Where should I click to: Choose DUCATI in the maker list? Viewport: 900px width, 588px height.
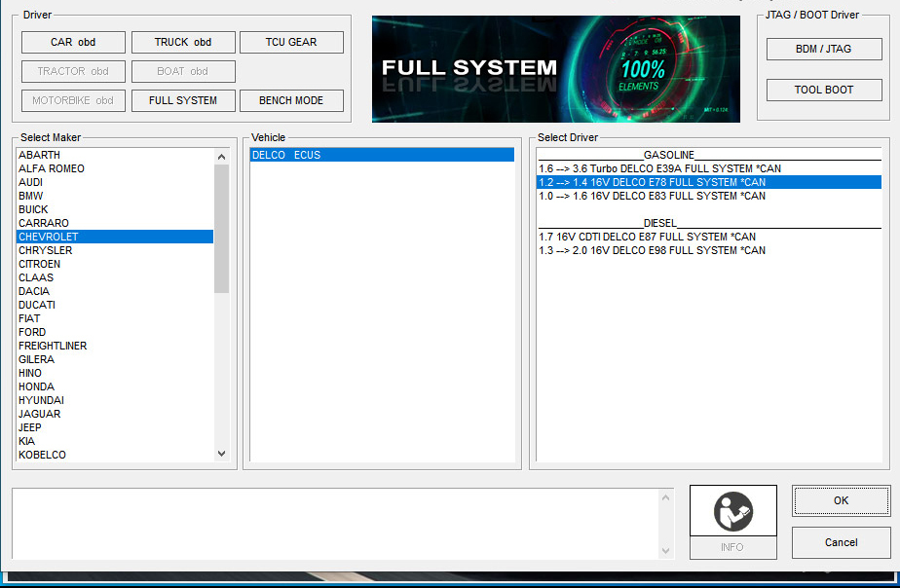(x=115, y=305)
